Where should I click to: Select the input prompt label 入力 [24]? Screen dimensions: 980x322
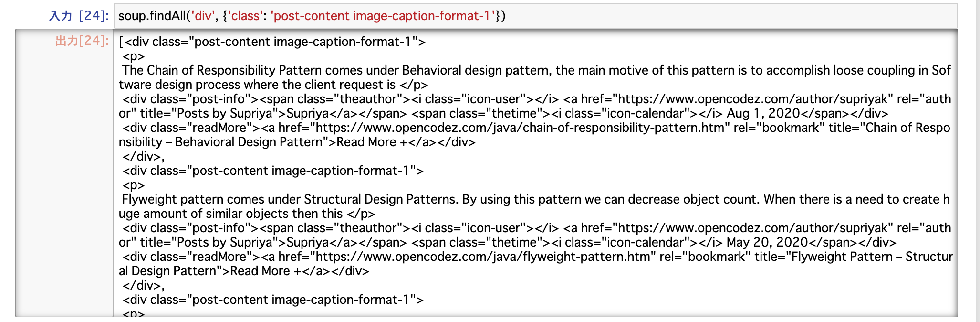[79, 16]
